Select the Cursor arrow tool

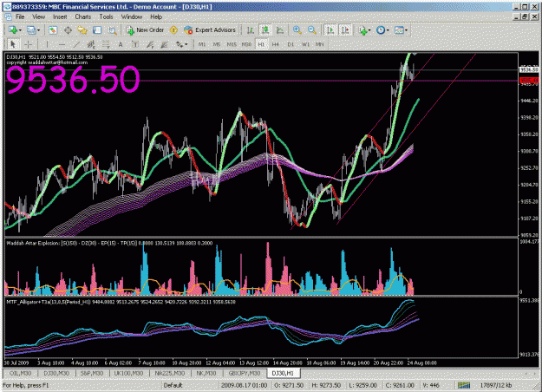coord(13,44)
